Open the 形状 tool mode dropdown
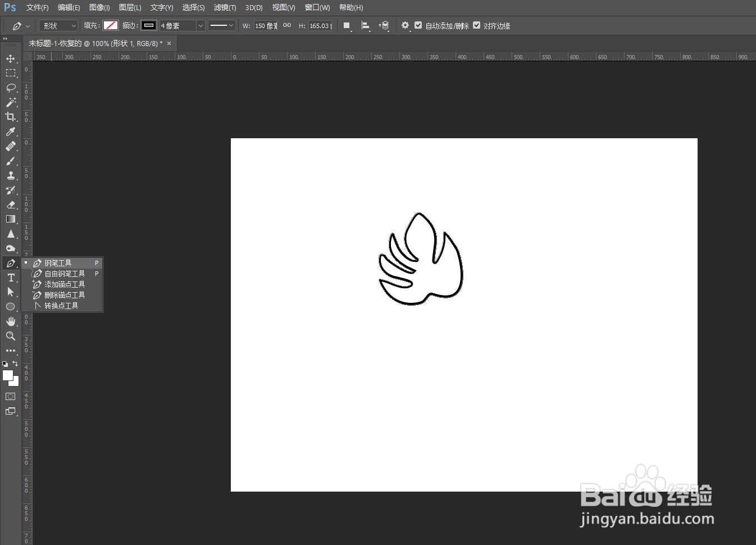This screenshot has width=756, height=545. 58,26
